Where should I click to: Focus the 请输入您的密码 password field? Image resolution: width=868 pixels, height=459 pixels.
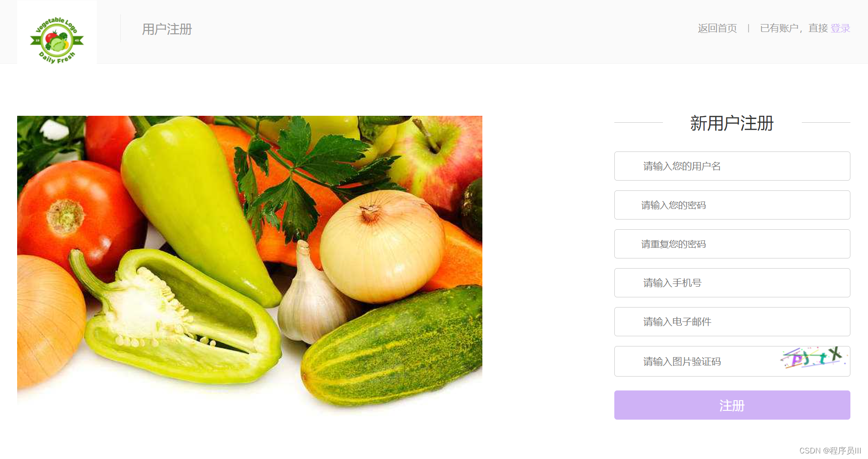coord(732,205)
